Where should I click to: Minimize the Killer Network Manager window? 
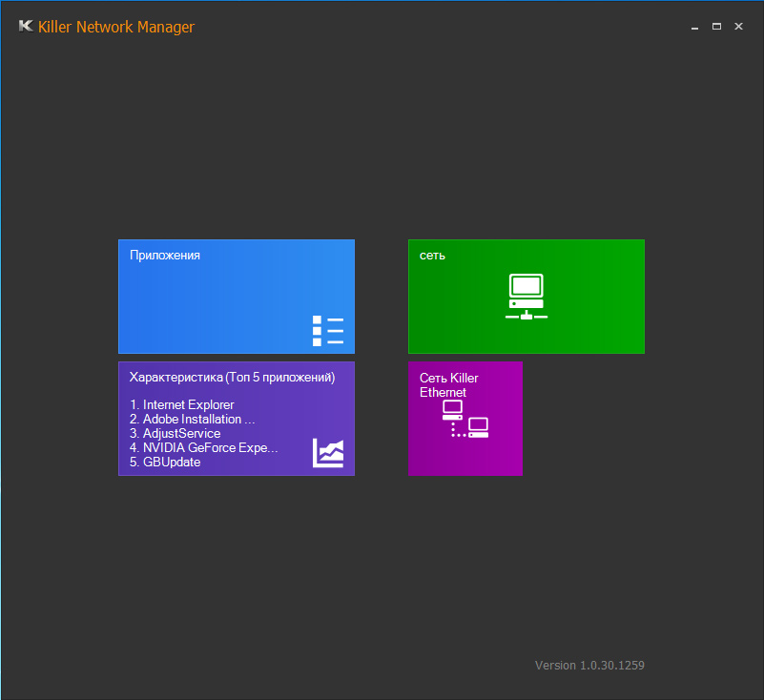coord(694,27)
